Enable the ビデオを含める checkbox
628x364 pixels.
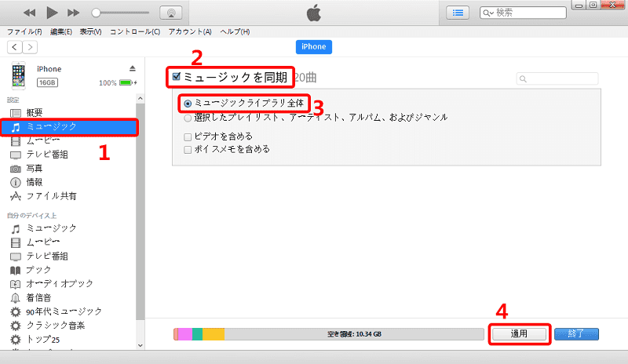point(188,137)
